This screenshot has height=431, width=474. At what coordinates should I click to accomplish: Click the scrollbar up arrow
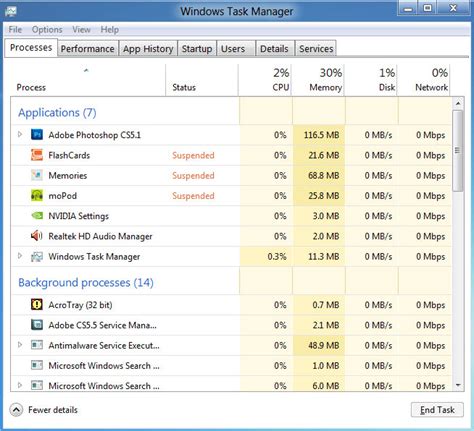coord(458,103)
